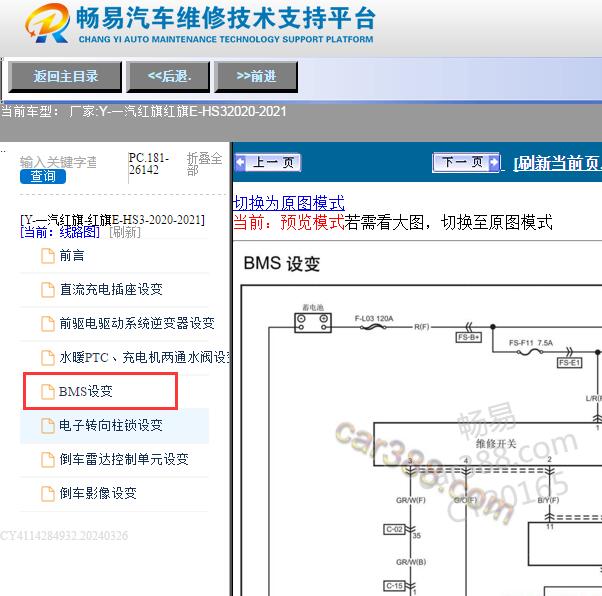Run the search with 查询 button
The height and width of the screenshot is (596, 602).
point(43,177)
